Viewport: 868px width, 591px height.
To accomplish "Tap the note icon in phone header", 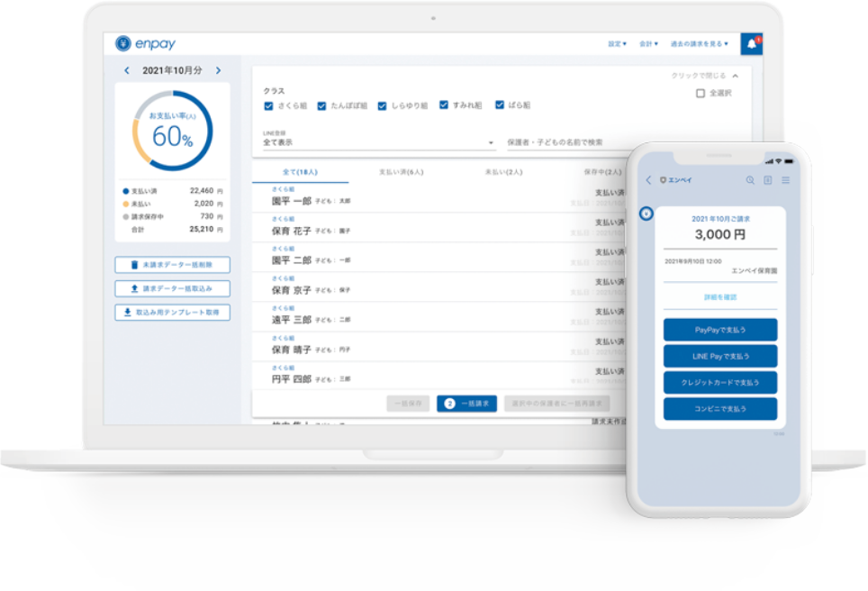I will click(768, 180).
